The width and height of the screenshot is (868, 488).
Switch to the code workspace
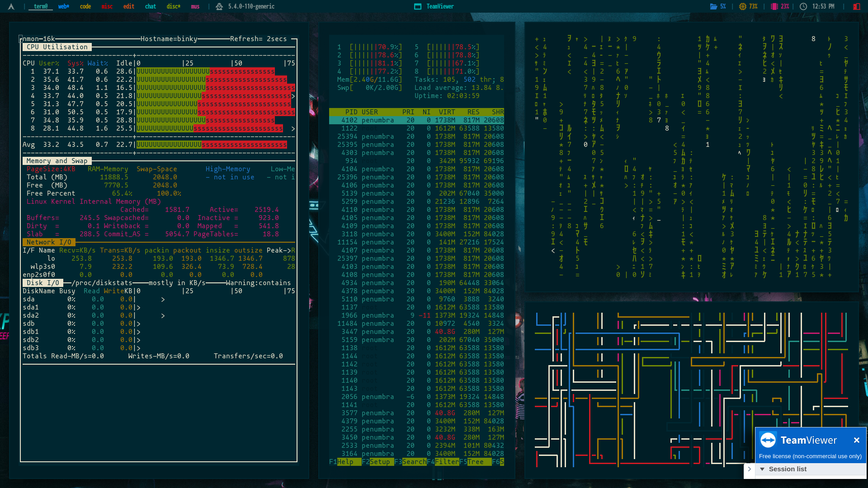point(85,6)
